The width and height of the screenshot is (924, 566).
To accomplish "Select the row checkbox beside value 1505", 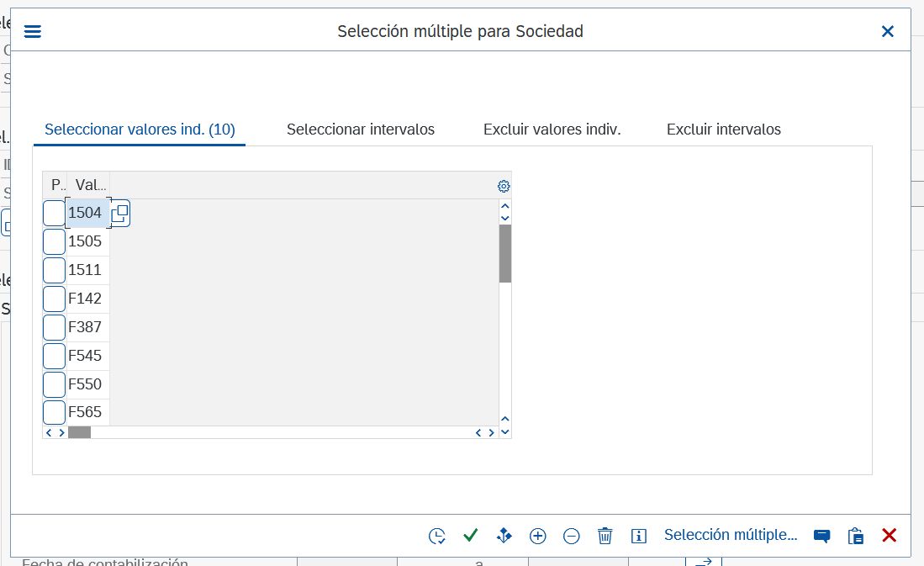I will 54,242.
